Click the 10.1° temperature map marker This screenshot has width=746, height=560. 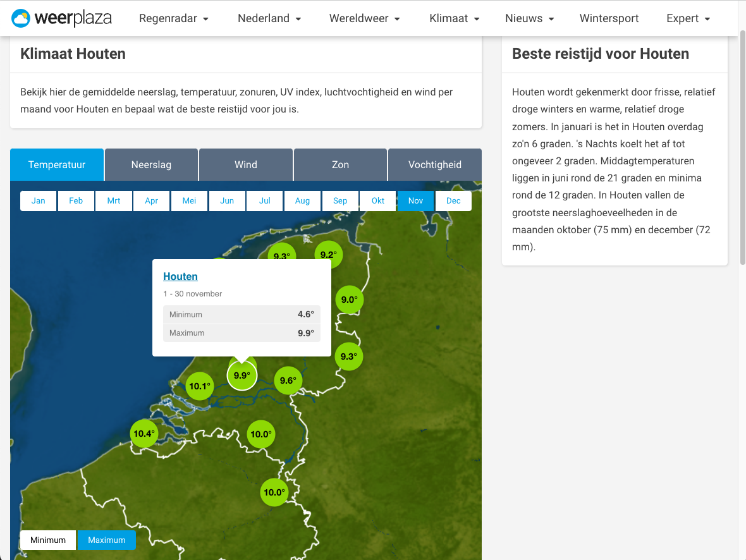pyautogui.click(x=199, y=386)
